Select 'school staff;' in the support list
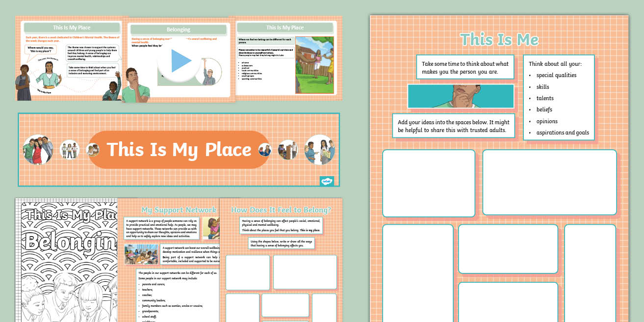This screenshot has height=322, width=644. 150,317
